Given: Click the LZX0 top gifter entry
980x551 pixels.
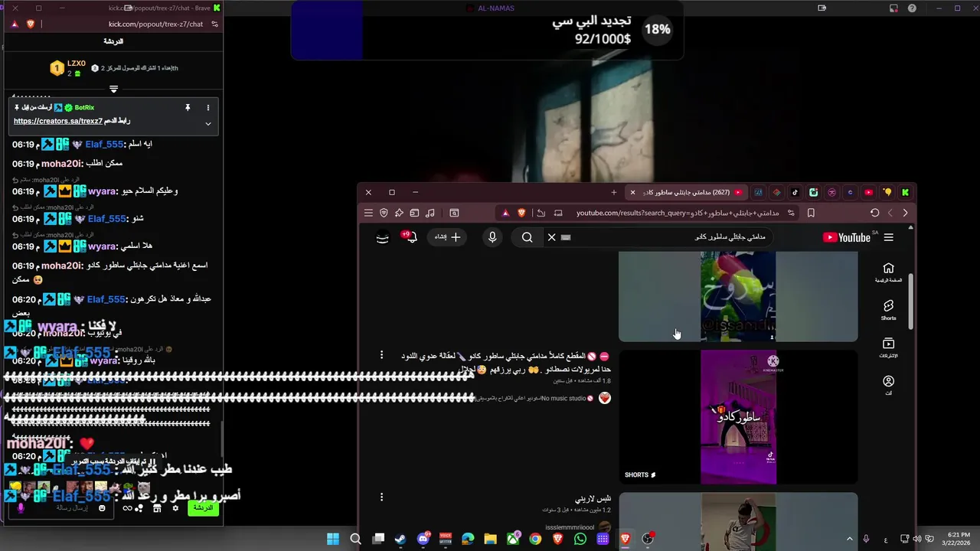Looking at the screenshot, I should point(68,68).
